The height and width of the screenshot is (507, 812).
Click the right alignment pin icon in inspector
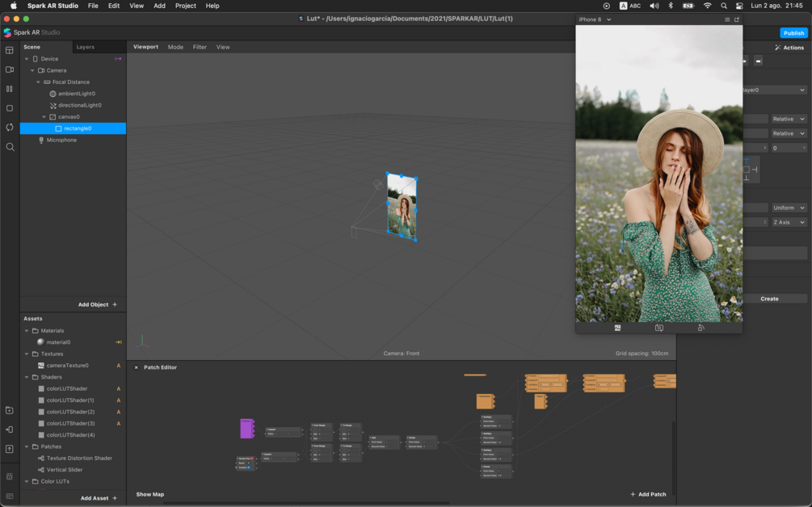tap(755, 170)
